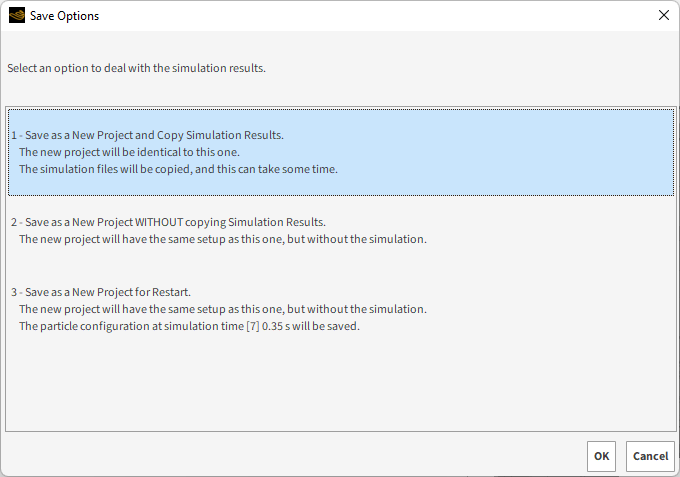Click the 'Select an option to deal' instruction text
Viewport: 680px width, 477px height.
click(x=136, y=68)
